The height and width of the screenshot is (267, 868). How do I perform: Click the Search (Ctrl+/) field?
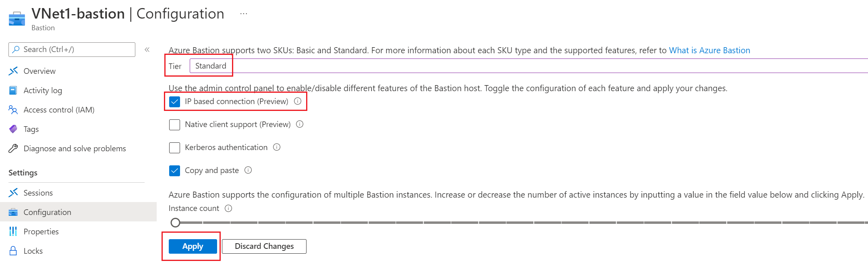pos(72,50)
